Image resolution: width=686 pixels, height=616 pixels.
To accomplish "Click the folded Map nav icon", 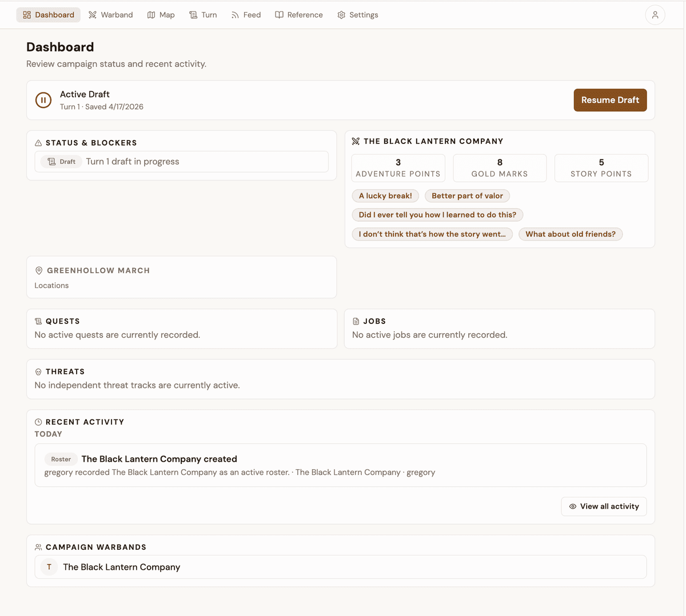I will (x=151, y=15).
